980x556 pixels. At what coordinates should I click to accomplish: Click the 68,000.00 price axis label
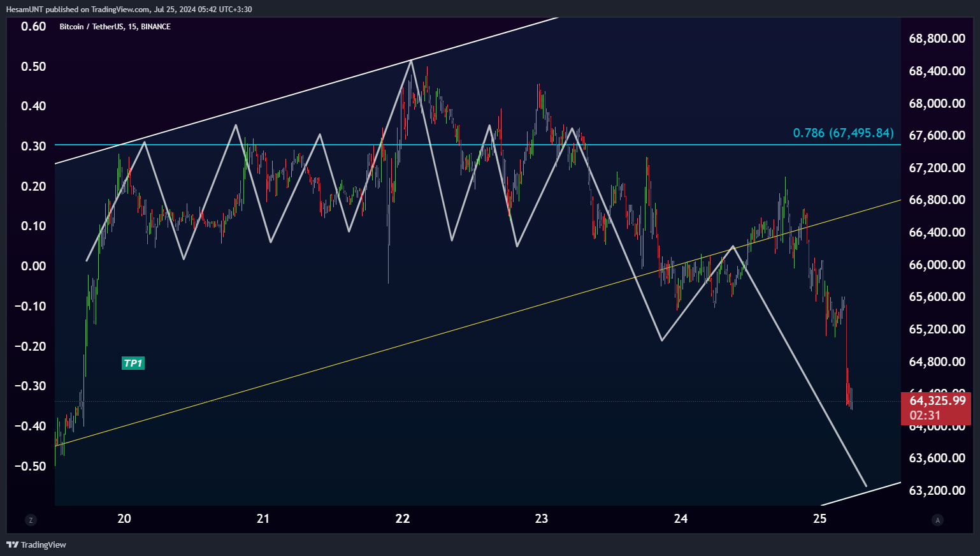[x=937, y=103]
